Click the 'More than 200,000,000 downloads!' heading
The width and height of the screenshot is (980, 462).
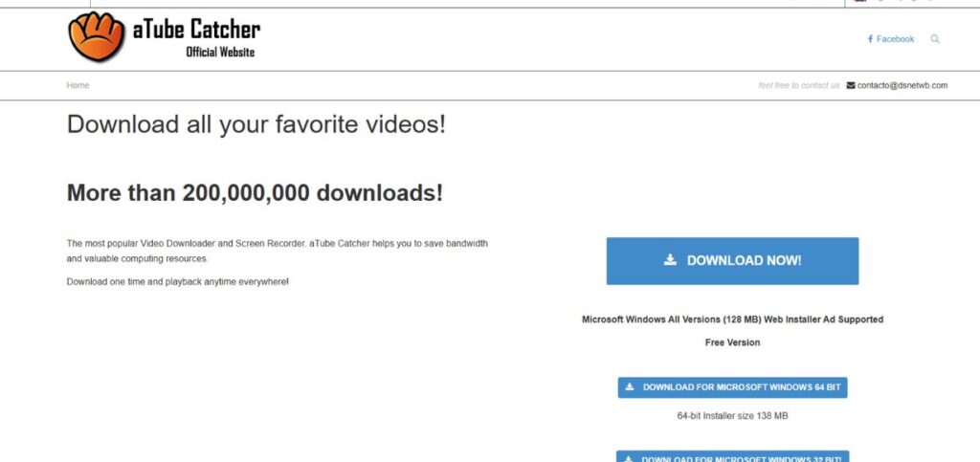coord(255,193)
